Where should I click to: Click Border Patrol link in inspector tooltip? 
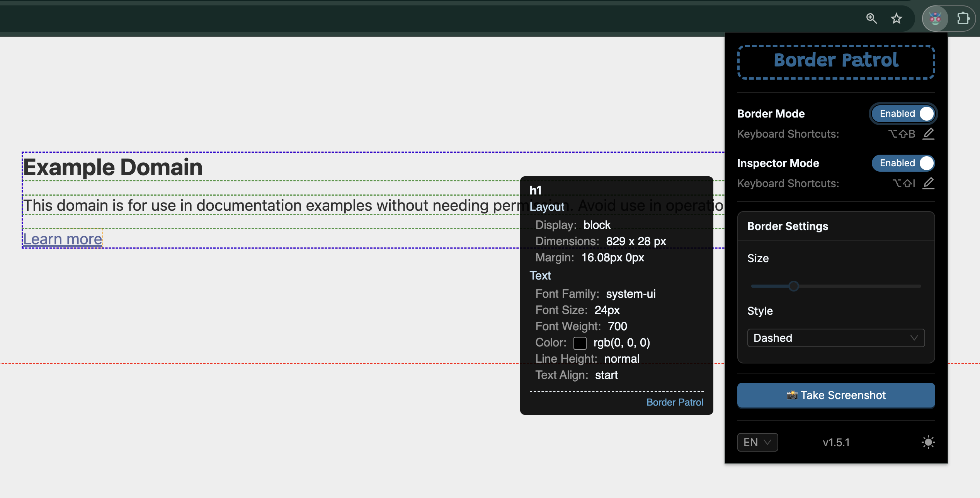675,402
